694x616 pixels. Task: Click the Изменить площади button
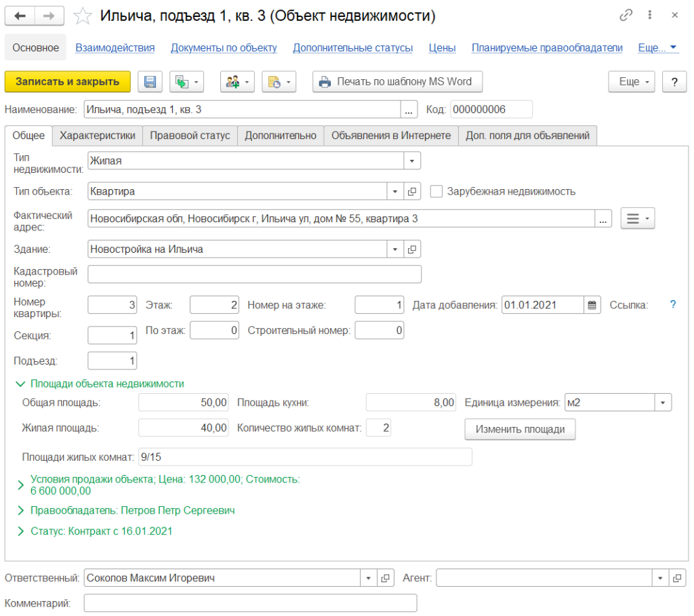pyautogui.click(x=519, y=430)
